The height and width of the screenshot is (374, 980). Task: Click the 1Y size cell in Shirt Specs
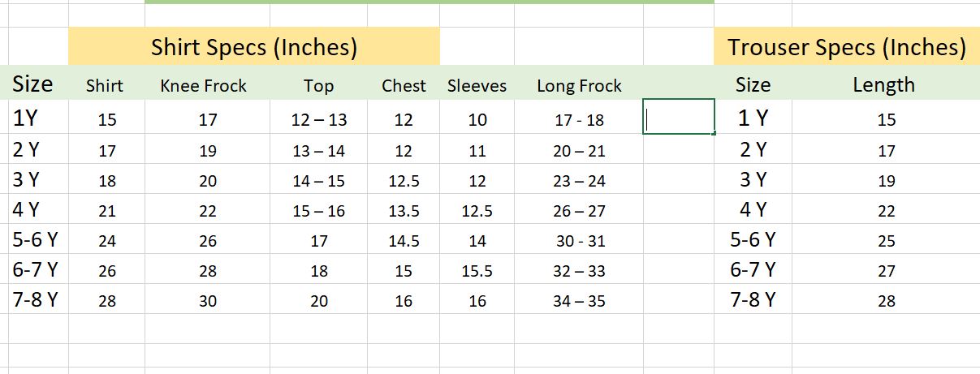point(26,119)
